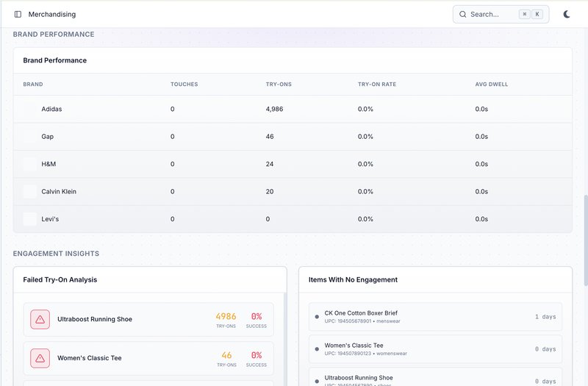Screen dimensions: 588x386
Task: Click the TRY-ON RATE column header
Action: [377, 85]
